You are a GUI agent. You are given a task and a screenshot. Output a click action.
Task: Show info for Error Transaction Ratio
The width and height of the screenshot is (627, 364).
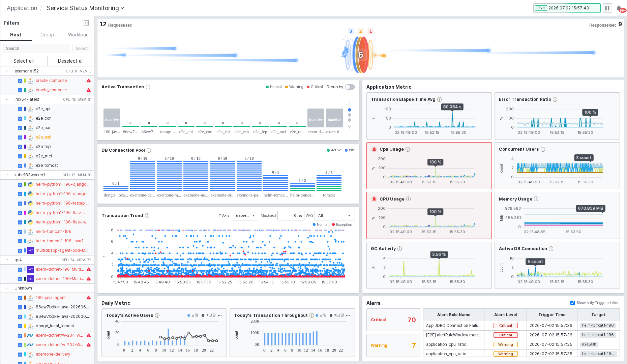(555, 99)
